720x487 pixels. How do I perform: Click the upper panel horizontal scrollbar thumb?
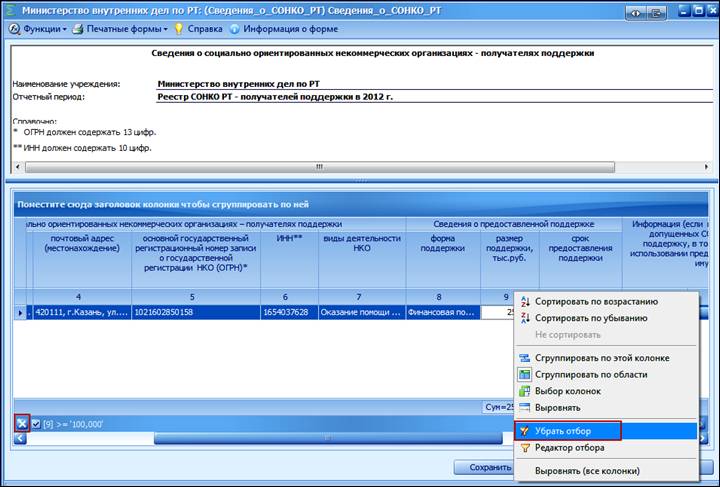(x=320, y=167)
